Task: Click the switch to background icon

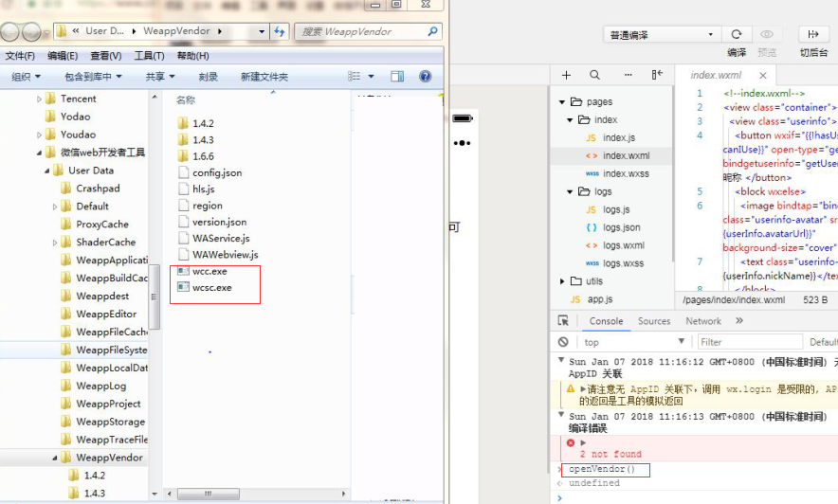Action: click(813, 35)
